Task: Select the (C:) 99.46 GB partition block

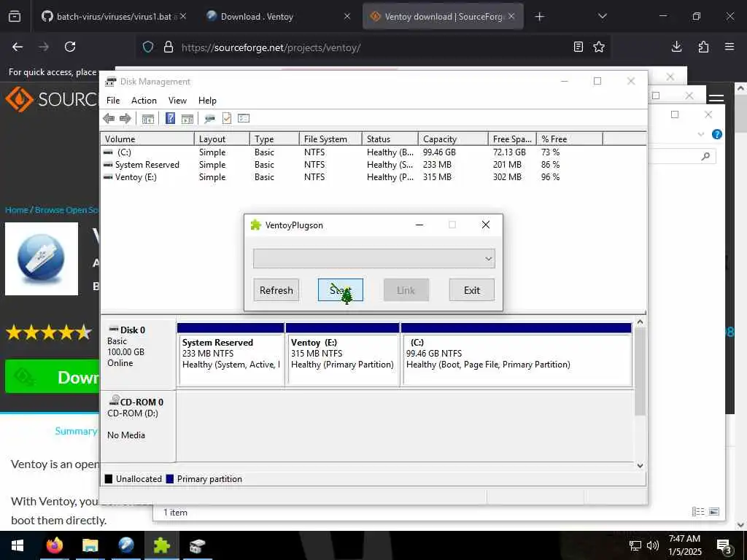Action: coord(516,355)
